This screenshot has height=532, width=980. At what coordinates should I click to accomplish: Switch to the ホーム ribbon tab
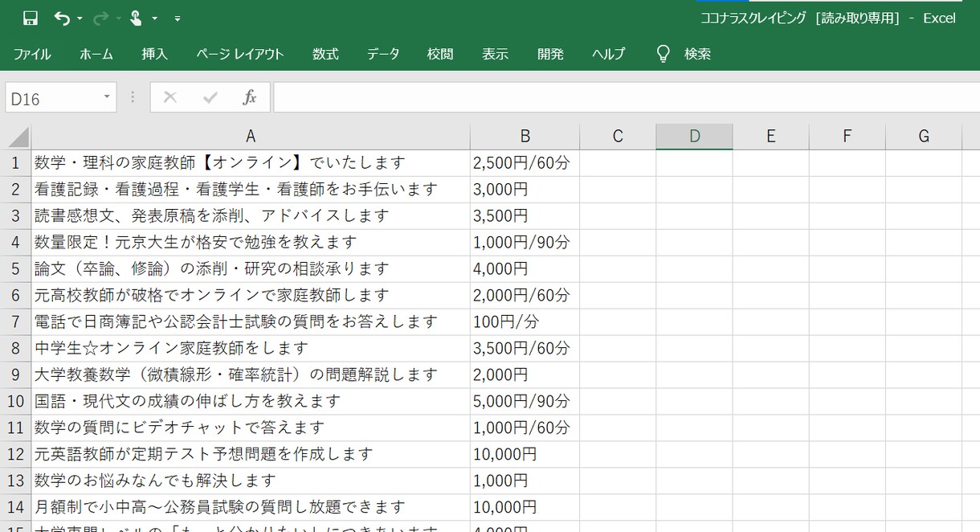[x=96, y=54]
